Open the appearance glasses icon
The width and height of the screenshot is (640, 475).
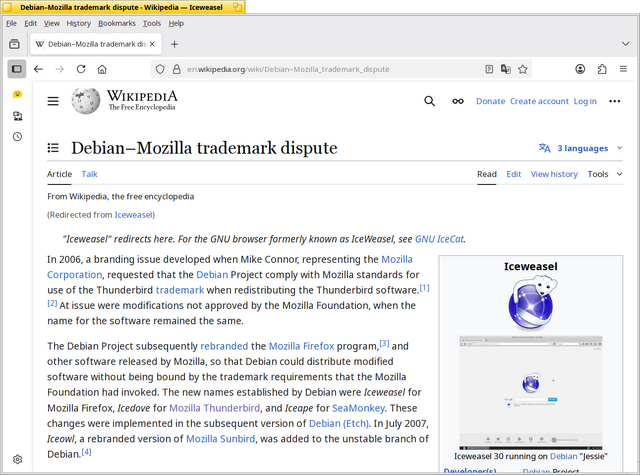(x=458, y=101)
